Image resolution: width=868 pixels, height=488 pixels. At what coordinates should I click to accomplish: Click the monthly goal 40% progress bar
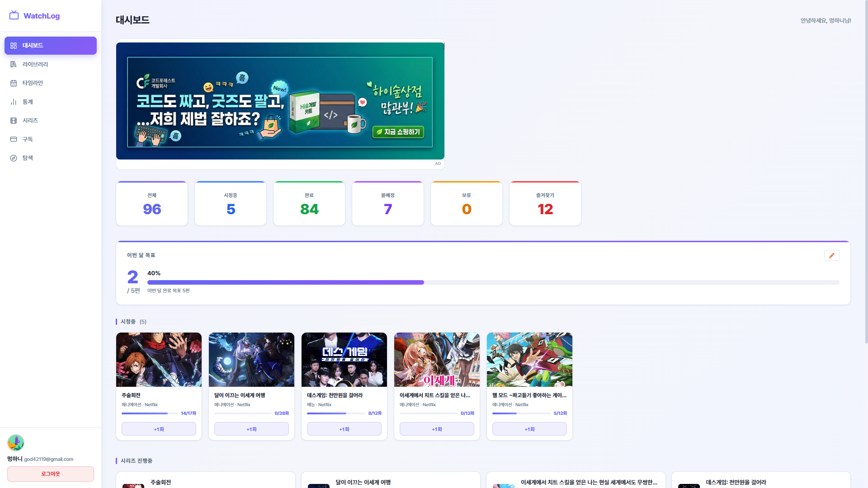[493, 282]
